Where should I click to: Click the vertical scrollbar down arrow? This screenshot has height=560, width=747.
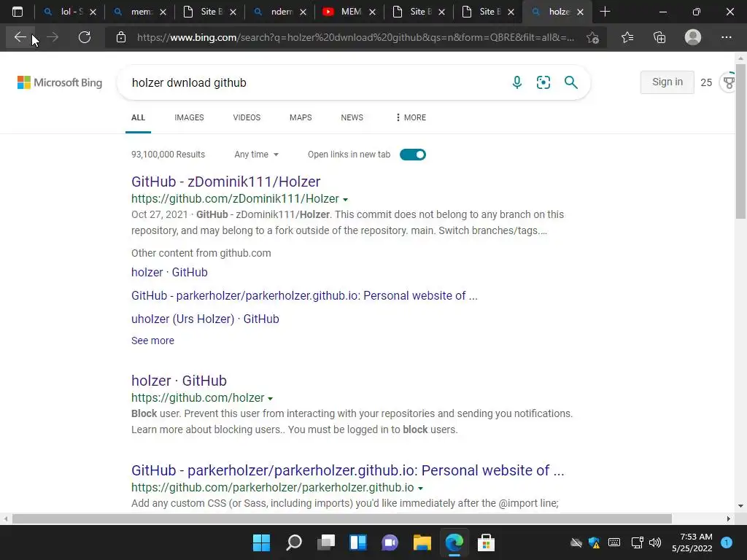pos(740,506)
